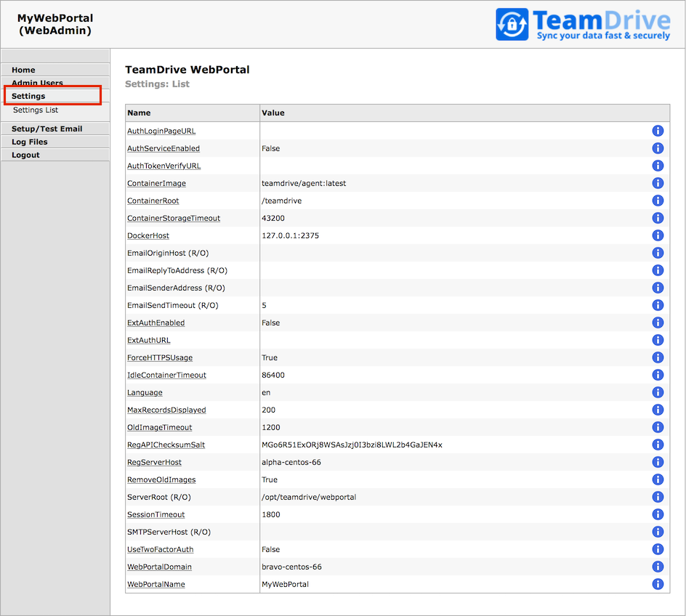This screenshot has width=686, height=616.
Task: Edit the Language setting link
Action: click(x=145, y=392)
